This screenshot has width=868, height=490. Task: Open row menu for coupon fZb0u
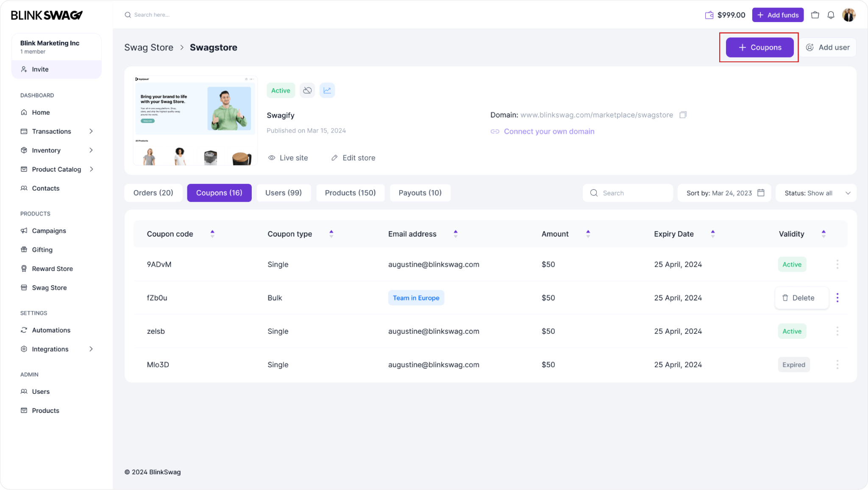pos(837,298)
